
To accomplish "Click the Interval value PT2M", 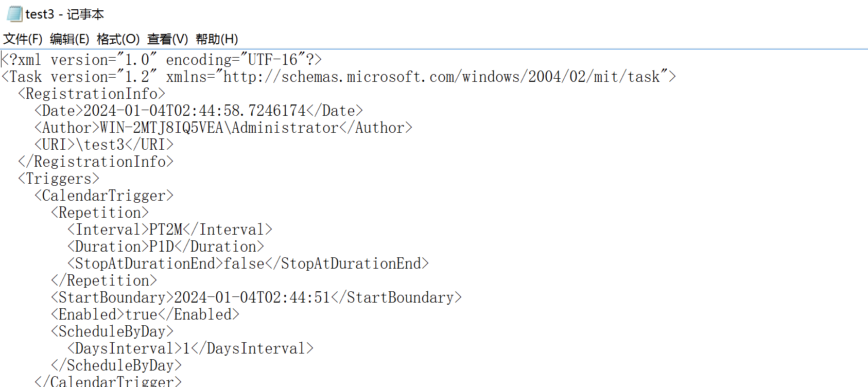I will click(166, 230).
